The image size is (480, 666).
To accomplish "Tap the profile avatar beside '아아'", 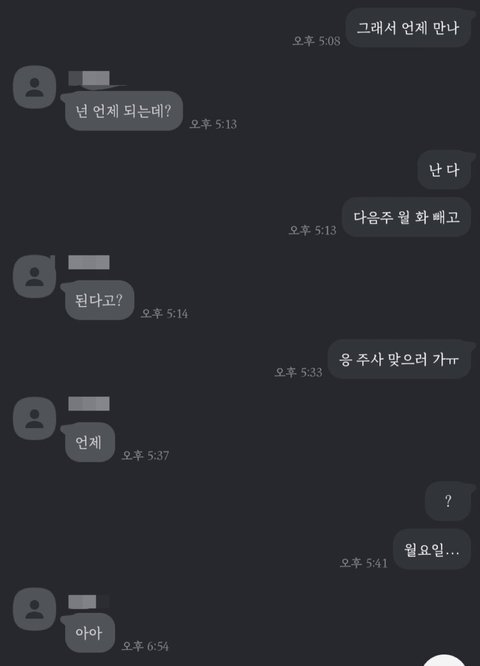I will pyautogui.click(x=34, y=609).
